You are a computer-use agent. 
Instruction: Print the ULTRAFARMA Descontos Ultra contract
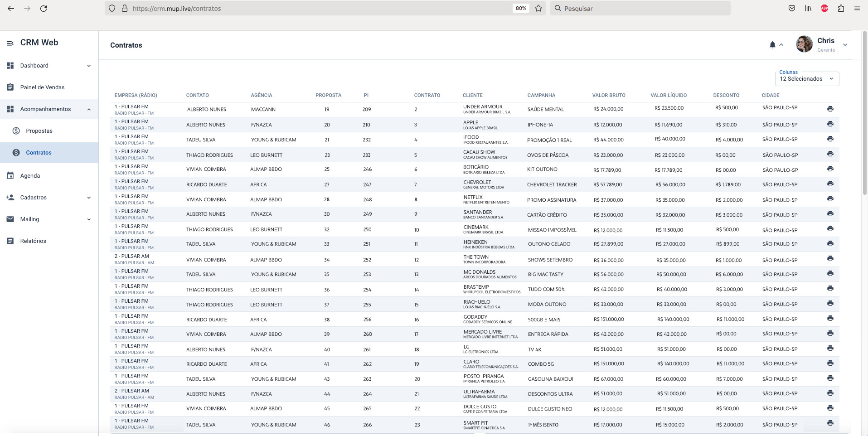(x=830, y=393)
